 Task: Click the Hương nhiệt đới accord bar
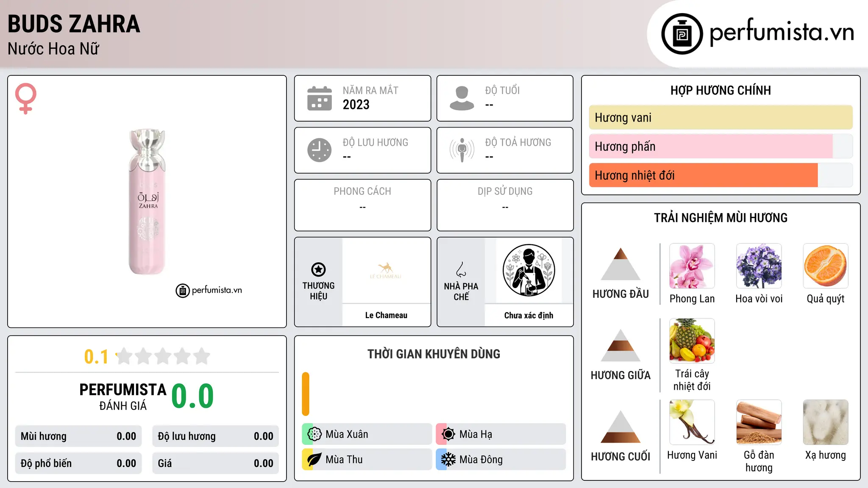click(721, 175)
